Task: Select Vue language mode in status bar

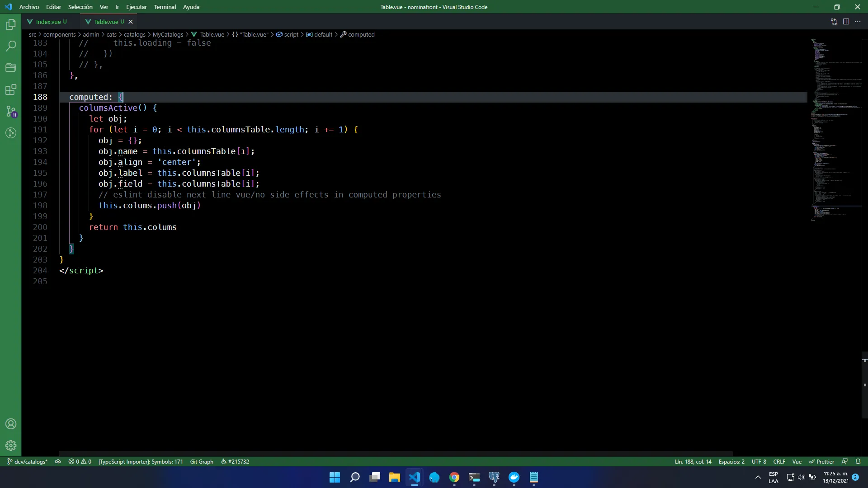Action: pyautogui.click(x=797, y=461)
